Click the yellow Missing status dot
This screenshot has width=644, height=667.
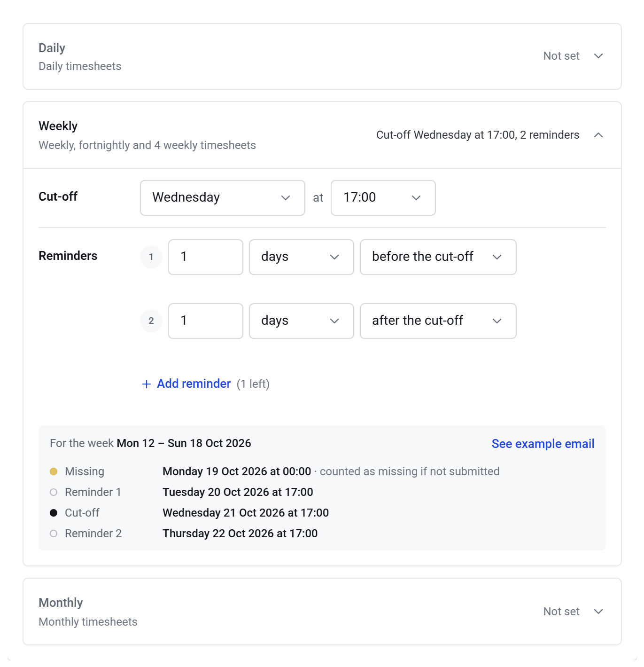(x=54, y=471)
